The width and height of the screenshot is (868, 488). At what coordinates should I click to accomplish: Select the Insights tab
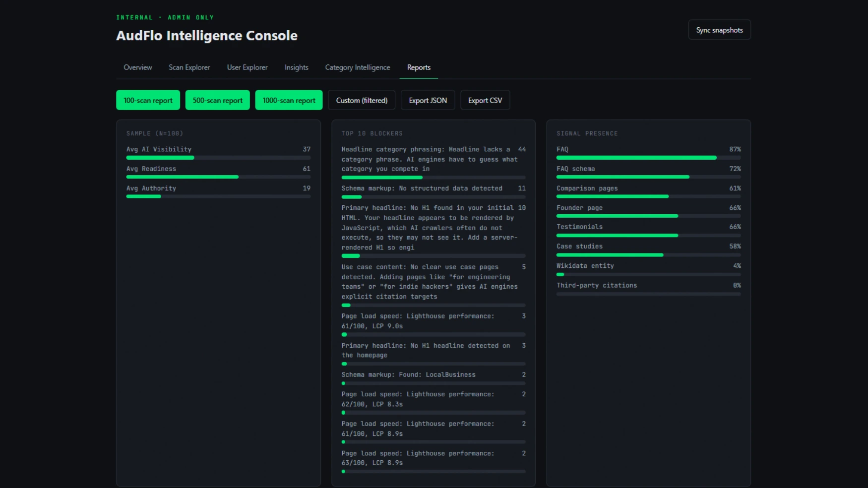(x=296, y=67)
